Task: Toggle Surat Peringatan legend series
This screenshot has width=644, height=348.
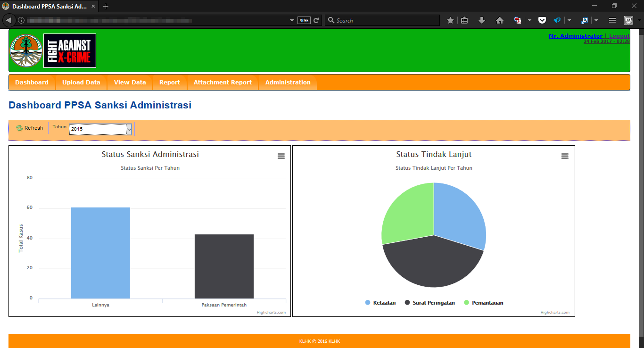Action: click(x=429, y=303)
